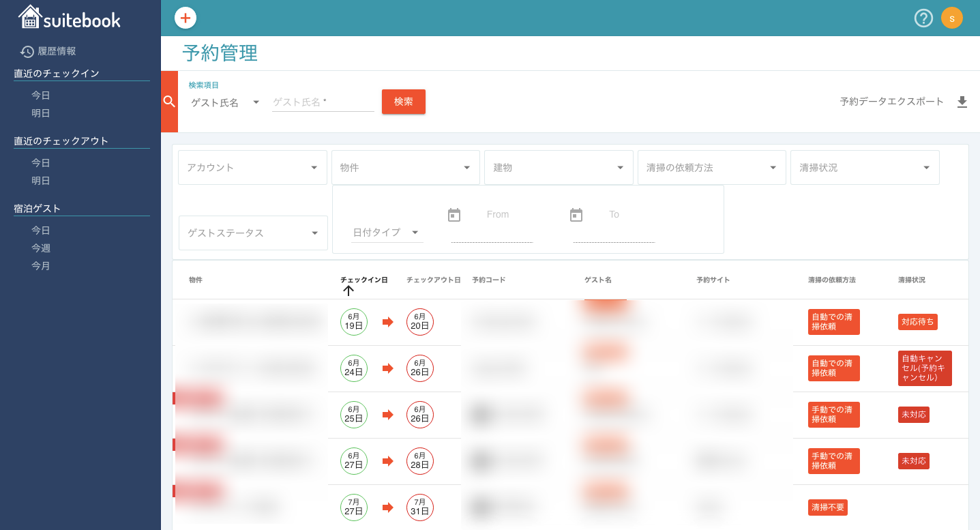Select 今日 under 直近のチェックイン

click(x=41, y=95)
